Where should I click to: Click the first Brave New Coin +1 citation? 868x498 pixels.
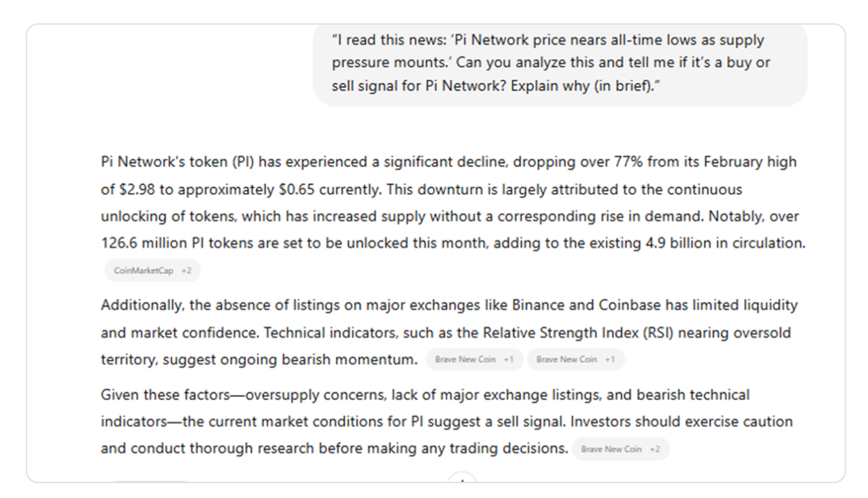coord(474,360)
